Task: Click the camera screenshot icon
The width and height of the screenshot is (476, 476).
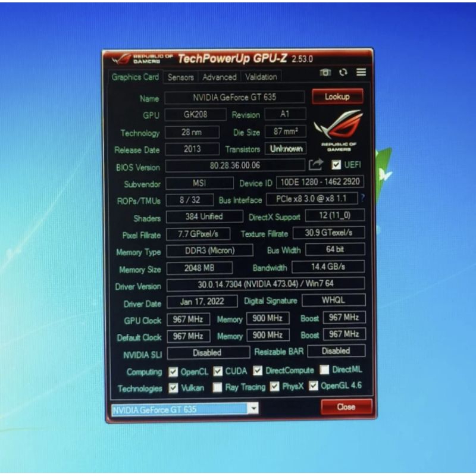Action: tap(325, 73)
